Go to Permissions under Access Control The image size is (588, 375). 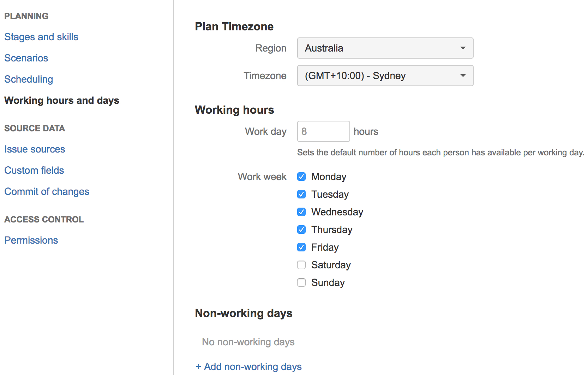(31, 240)
